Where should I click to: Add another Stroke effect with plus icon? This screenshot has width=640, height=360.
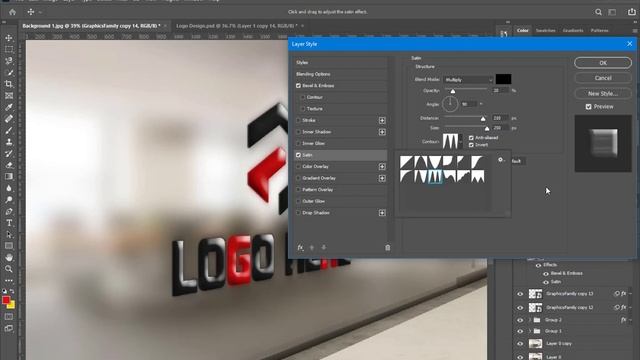pyautogui.click(x=382, y=120)
